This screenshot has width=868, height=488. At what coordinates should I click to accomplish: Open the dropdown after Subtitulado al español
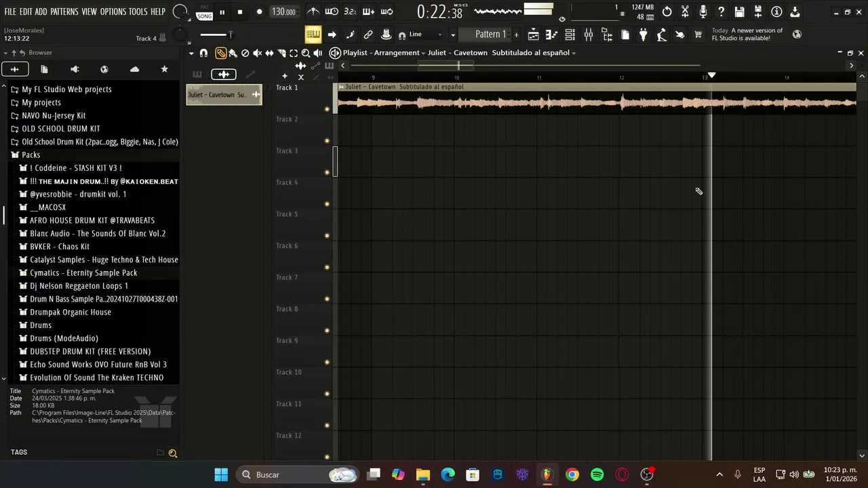(574, 53)
